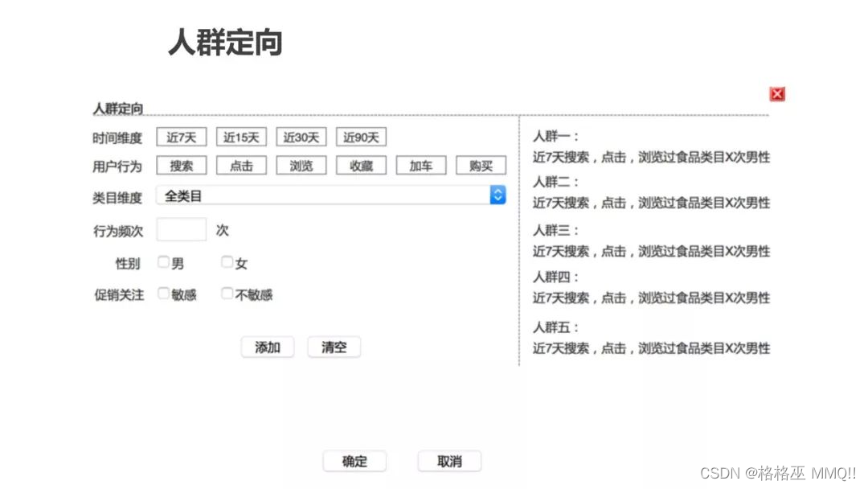The width and height of the screenshot is (868, 489).
Task: Choose 收藏 as the user behavior
Action: (361, 166)
